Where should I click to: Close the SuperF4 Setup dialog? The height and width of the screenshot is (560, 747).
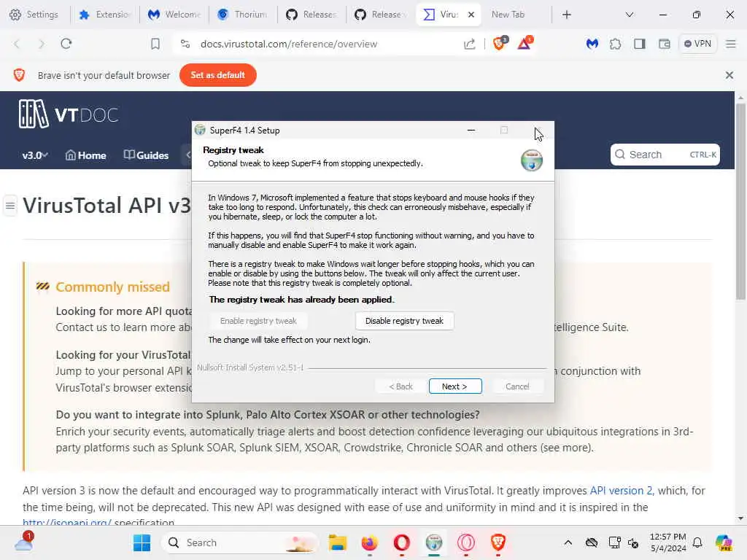tap(538, 130)
